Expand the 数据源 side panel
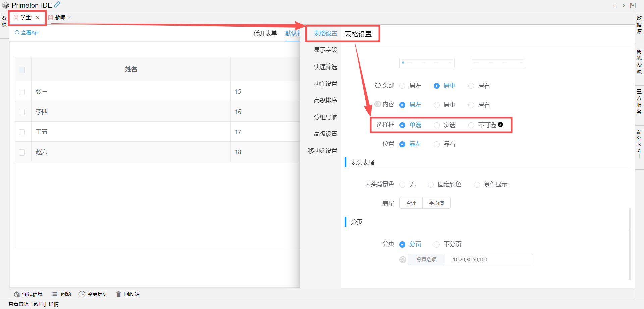The image size is (644, 309). (x=639, y=25)
